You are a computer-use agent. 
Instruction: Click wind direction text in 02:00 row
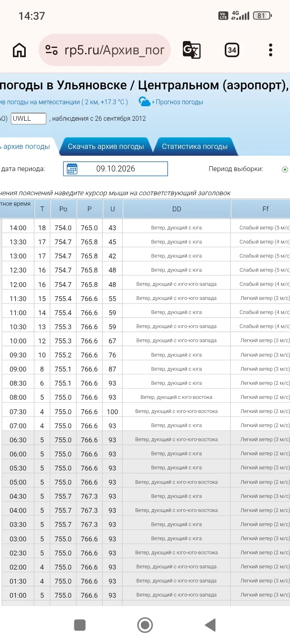click(x=176, y=567)
